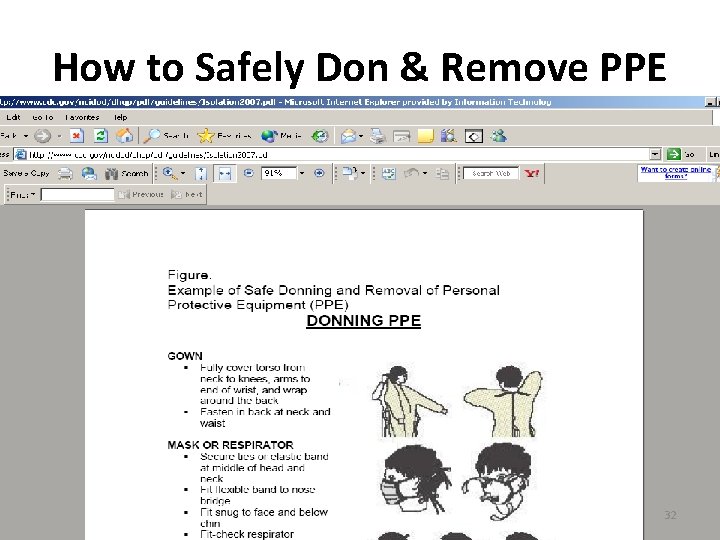
Task: Open the Messenger people icon
Action: [x=499, y=136]
